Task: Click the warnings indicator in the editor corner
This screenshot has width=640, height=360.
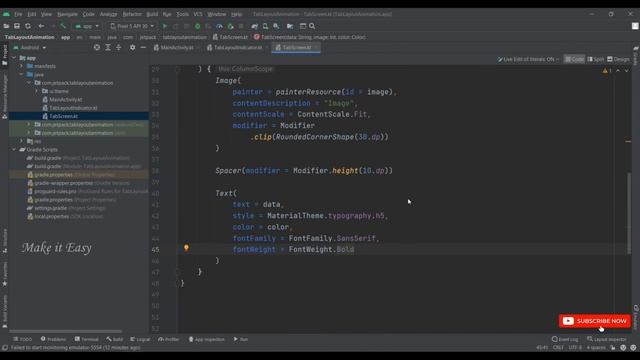Action: click(x=607, y=71)
